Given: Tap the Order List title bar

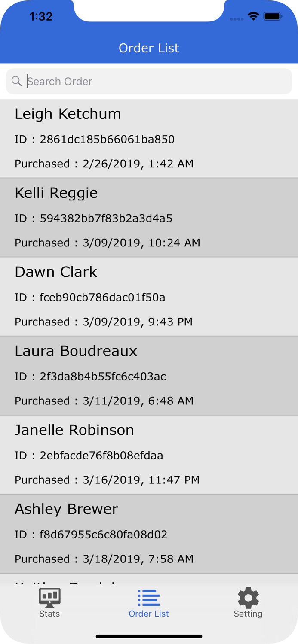Looking at the screenshot, I should (149, 48).
